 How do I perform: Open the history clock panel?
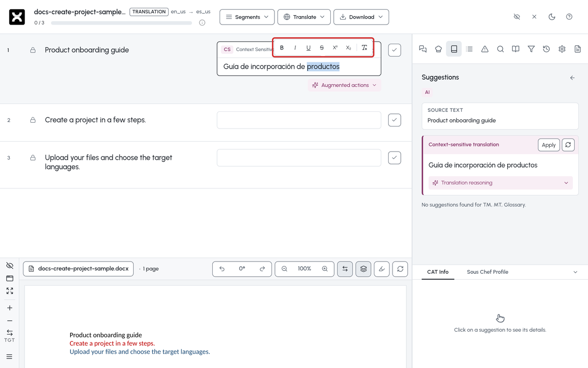click(x=546, y=49)
